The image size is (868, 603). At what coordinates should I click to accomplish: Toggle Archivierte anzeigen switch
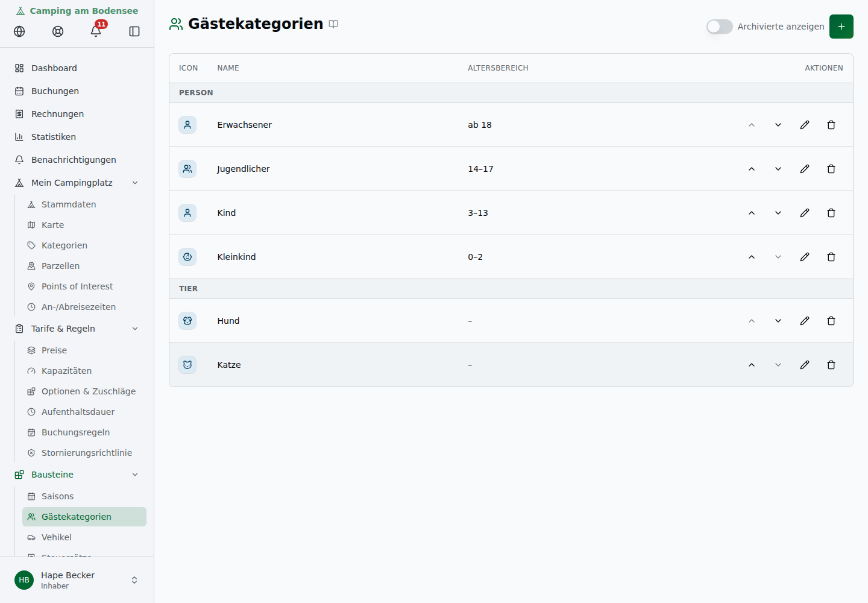[x=719, y=27]
